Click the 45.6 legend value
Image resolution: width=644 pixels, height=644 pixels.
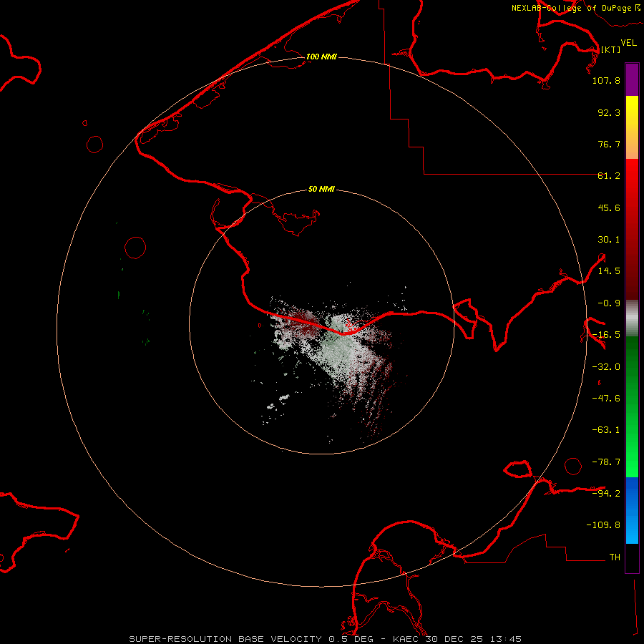click(x=609, y=208)
